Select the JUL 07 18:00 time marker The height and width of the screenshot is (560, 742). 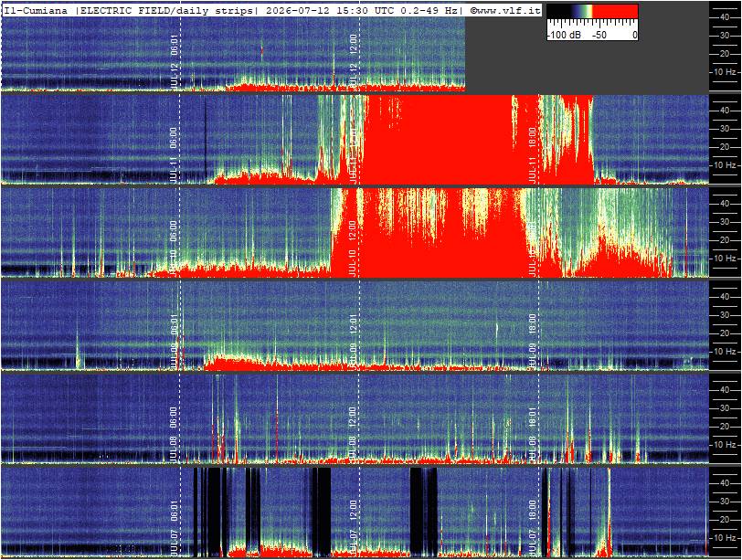click(533, 527)
